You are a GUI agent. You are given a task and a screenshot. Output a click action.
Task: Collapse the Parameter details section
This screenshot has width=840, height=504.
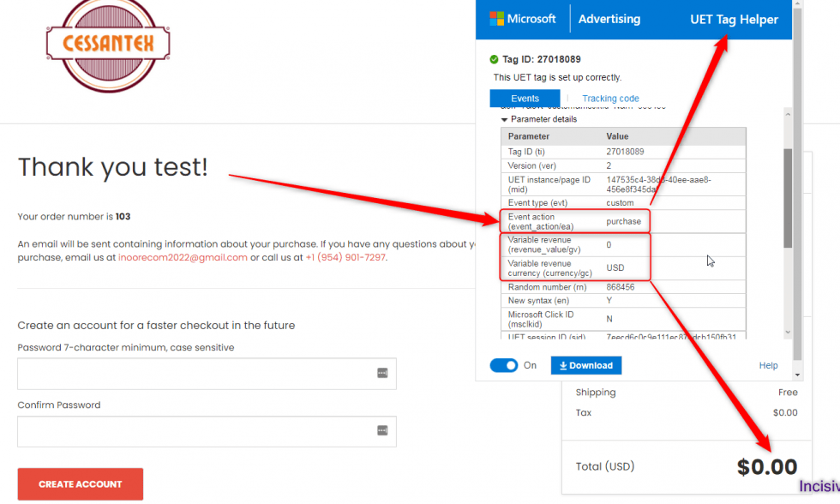[x=506, y=119]
